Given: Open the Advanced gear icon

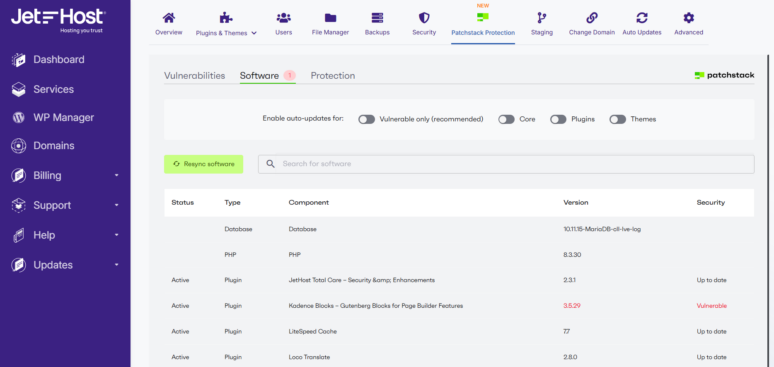Looking at the screenshot, I should coord(688,18).
